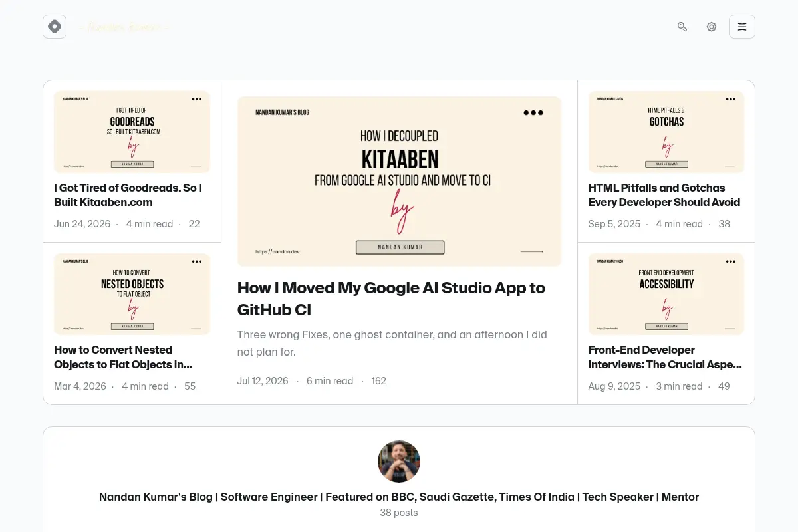
Task: Click '4 min read' beside Sep 5, 2025
Action: (x=680, y=224)
